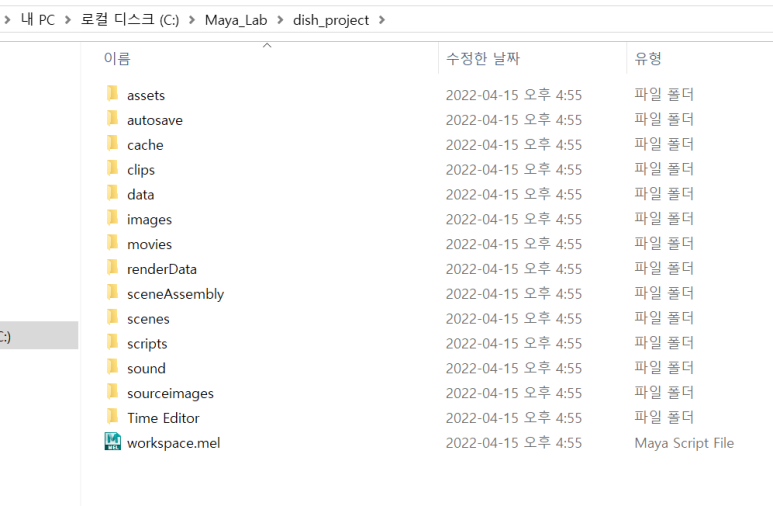Expand chevron after dish_project breadcrumb
Viewport: 773px width, 506px height.
(x=382, y=20)
